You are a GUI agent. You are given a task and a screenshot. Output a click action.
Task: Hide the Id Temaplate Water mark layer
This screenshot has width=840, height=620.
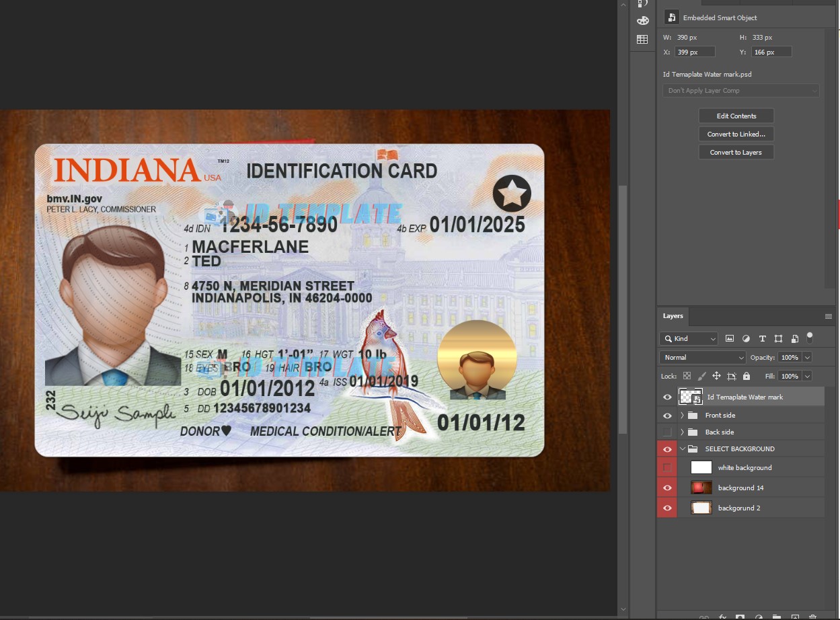pos(667,397)
